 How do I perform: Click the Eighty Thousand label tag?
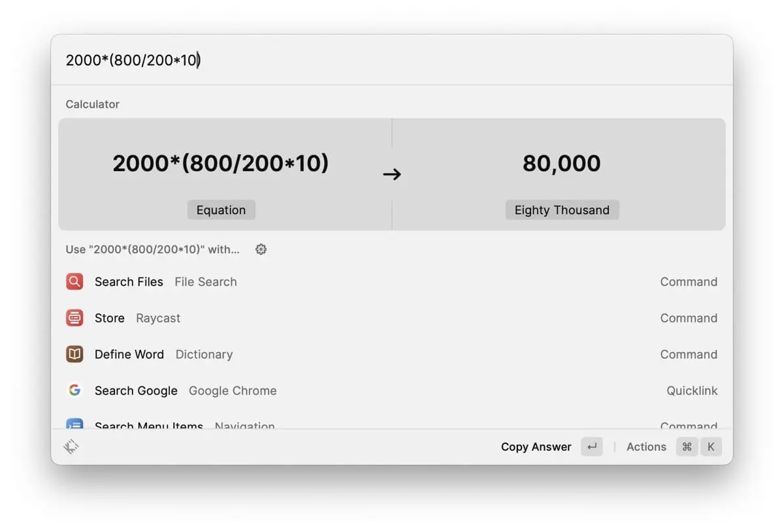click(x=562, y=210)
